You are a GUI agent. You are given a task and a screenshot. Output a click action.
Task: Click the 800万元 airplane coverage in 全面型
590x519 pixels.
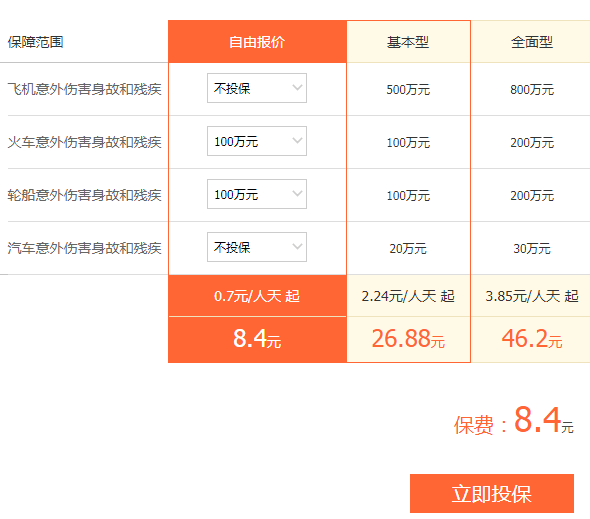pos(532,90)
